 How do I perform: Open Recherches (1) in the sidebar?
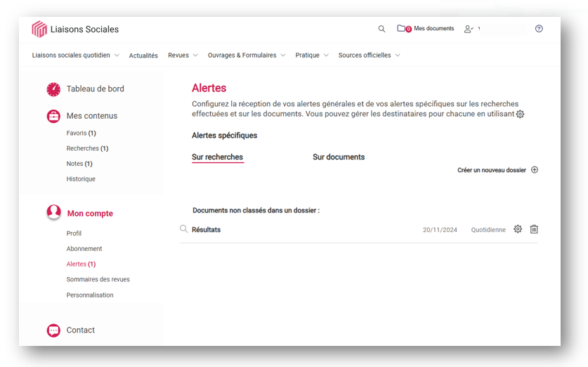pyautogui.click(x=87, y=148)
